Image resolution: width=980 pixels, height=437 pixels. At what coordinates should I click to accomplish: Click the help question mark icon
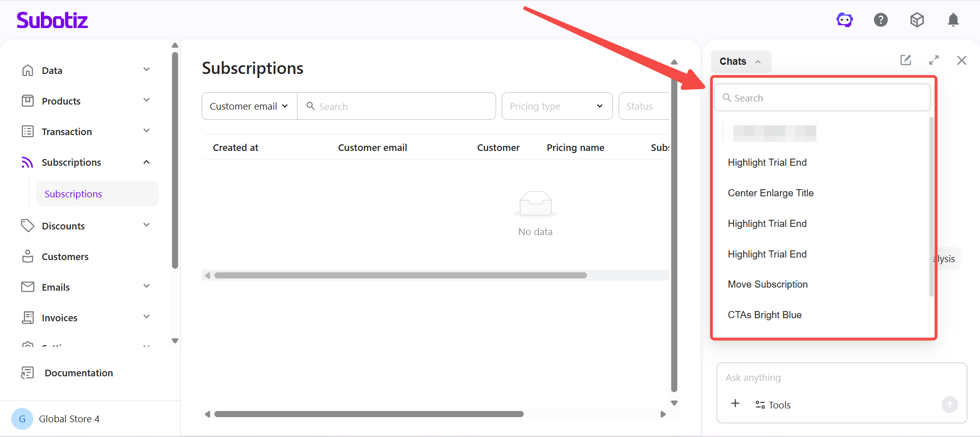pos(880,20)
